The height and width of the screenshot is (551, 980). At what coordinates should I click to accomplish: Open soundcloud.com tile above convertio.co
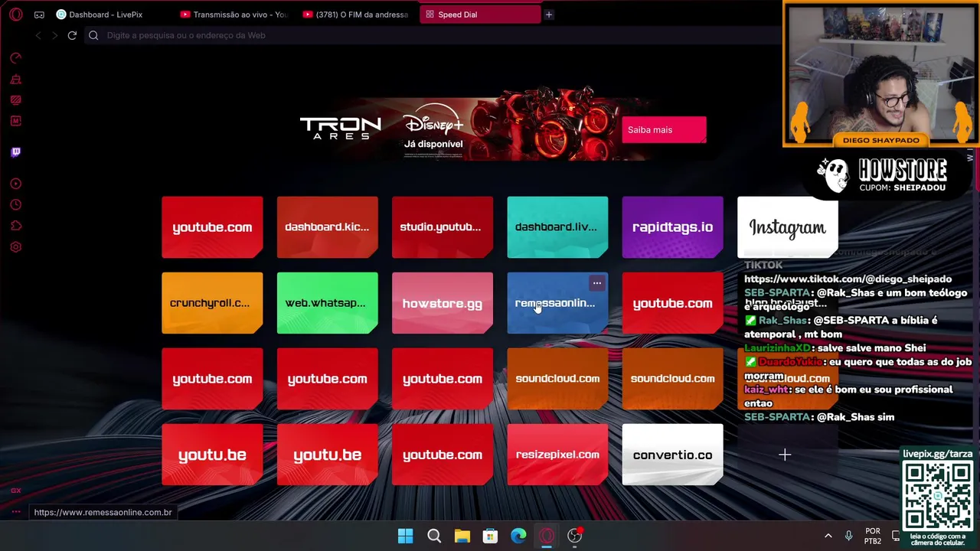tap(672, 379)
